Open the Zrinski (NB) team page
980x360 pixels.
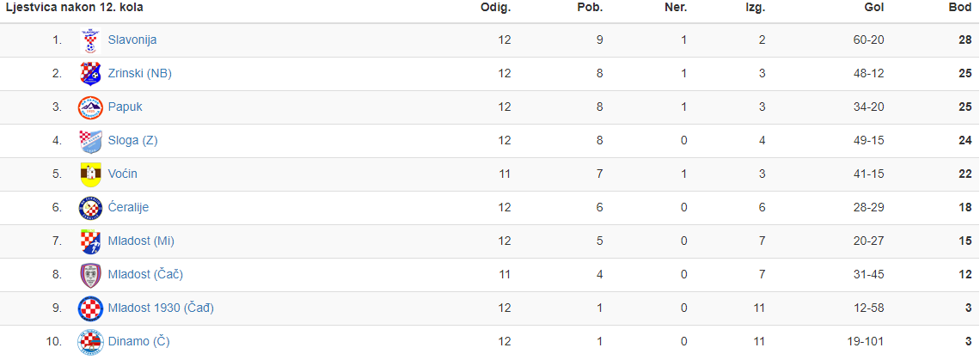[x=139, y=73]
